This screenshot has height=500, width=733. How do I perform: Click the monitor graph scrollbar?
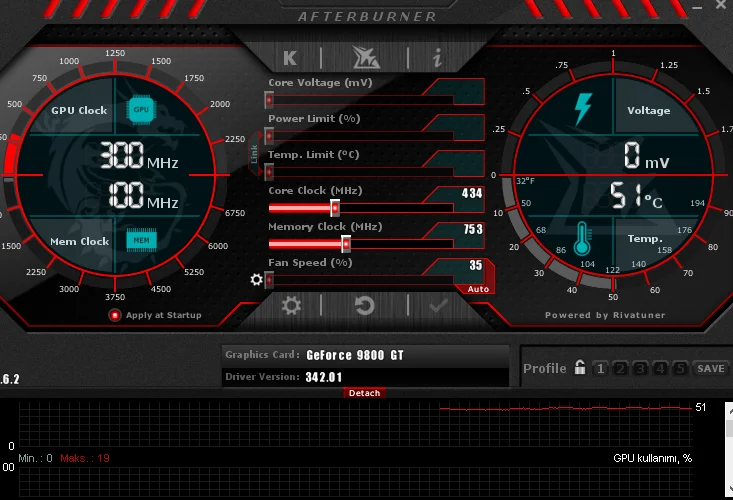(x=729, y=449)
